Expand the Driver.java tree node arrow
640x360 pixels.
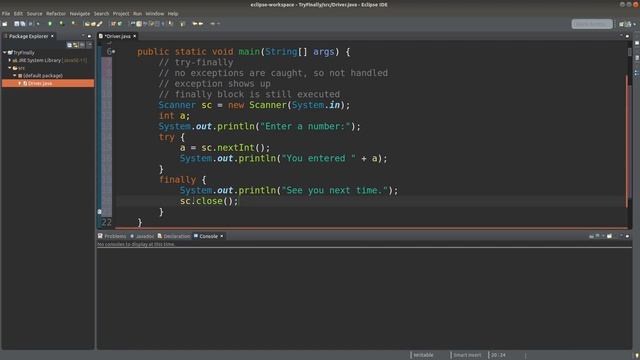[19, 83]
